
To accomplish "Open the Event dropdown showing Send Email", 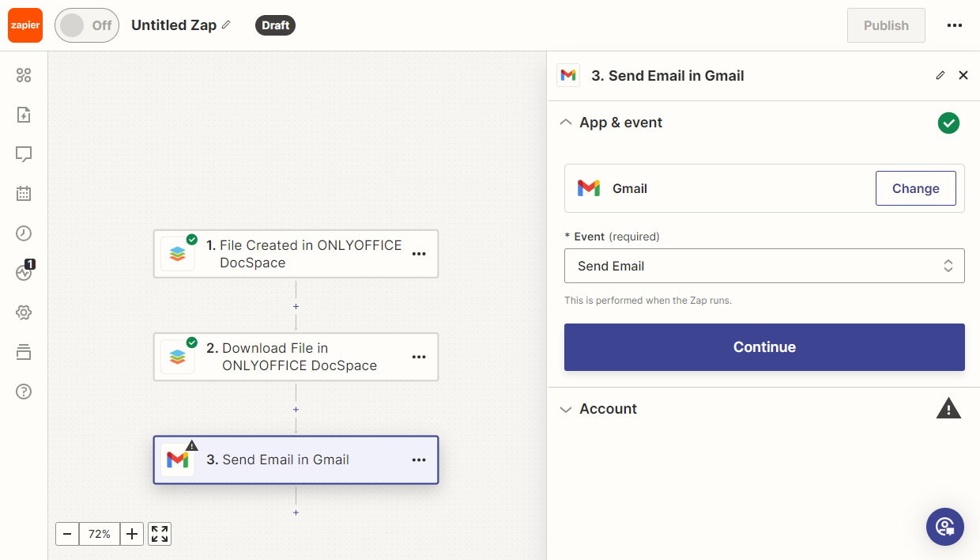I will click(x=763, y=266).
